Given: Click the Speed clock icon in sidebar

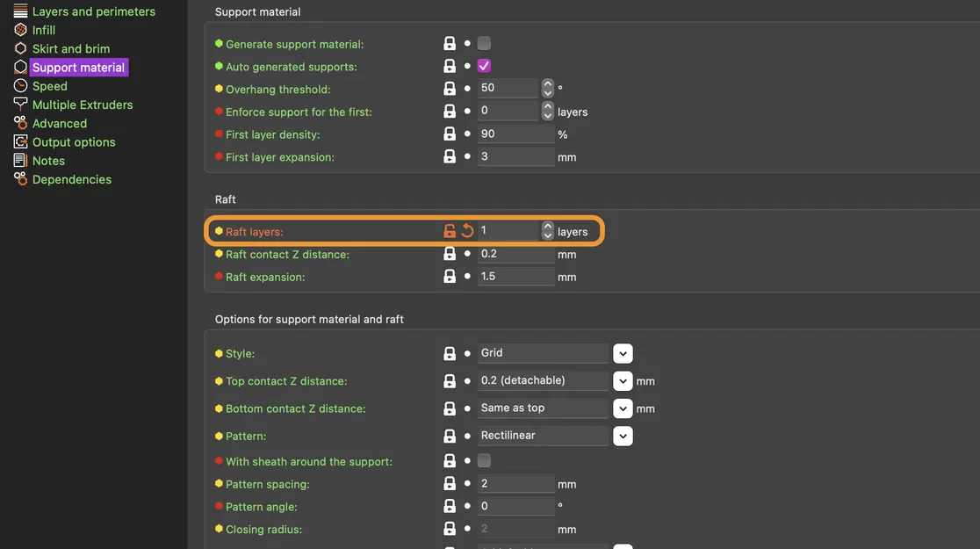Looking at the screenshot, I should click(x=20, y=86).
